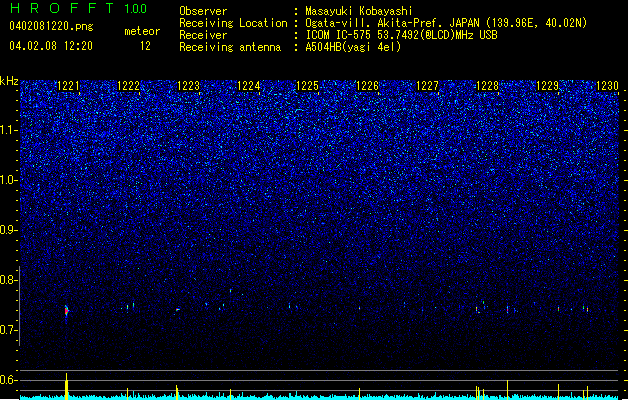Image resolution: width=629 pixels, height=400 pixels.
Task: Click the tallest yellow intensity spike below 1221
Action: click(x=67, y=386)
